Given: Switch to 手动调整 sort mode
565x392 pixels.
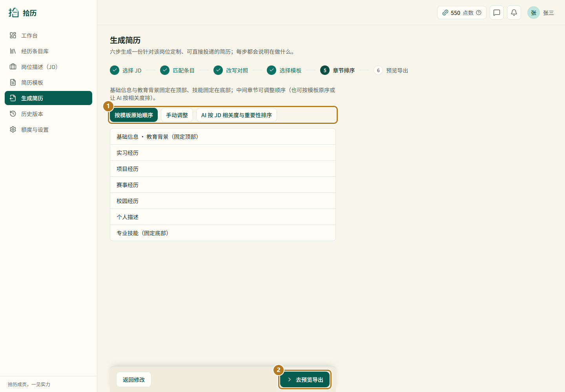Looking at the screenshot, I should [177, 115].
